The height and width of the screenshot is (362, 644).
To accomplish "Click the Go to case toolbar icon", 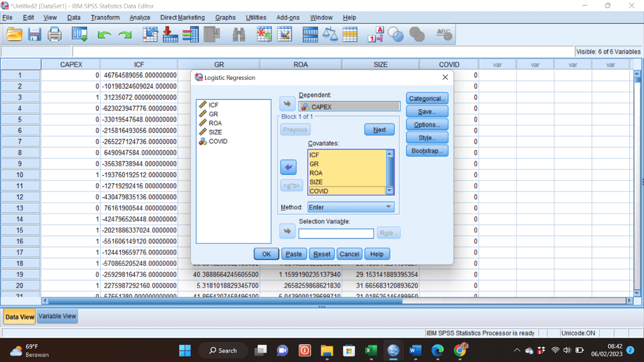I will click(x=150, y=35).
